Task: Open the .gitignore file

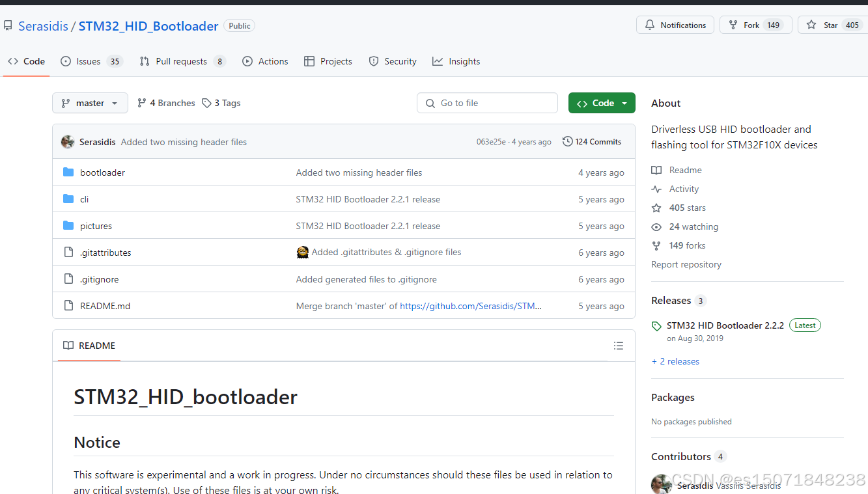Action: [x=99, y=279]
